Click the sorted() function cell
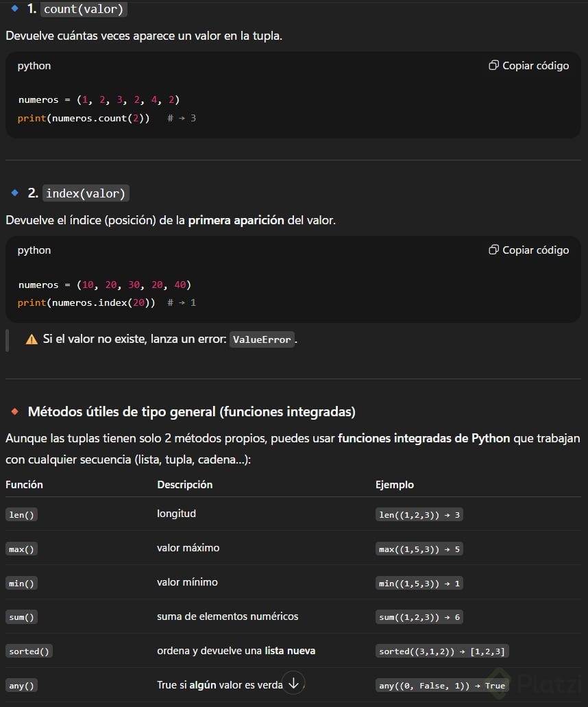 (x=29, y=651)
